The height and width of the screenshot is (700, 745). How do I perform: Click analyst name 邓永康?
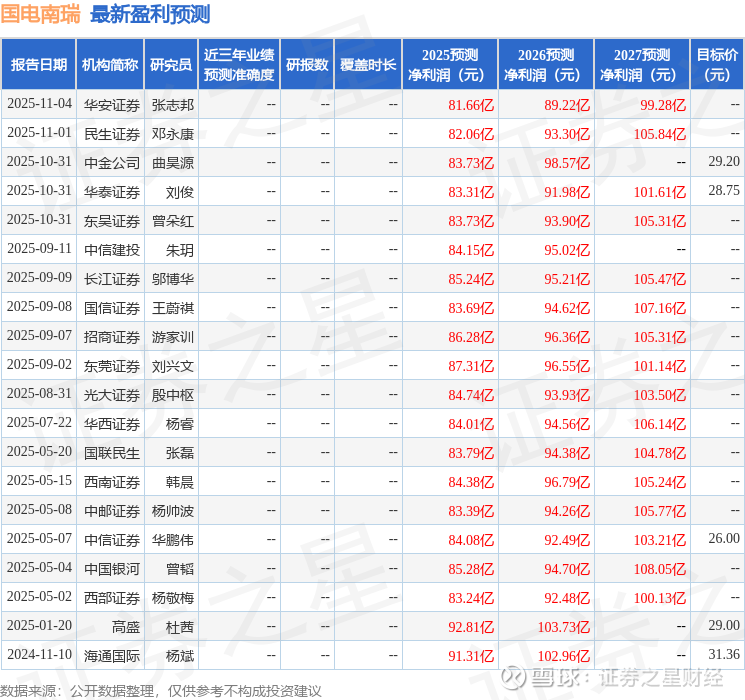(172, 134)
